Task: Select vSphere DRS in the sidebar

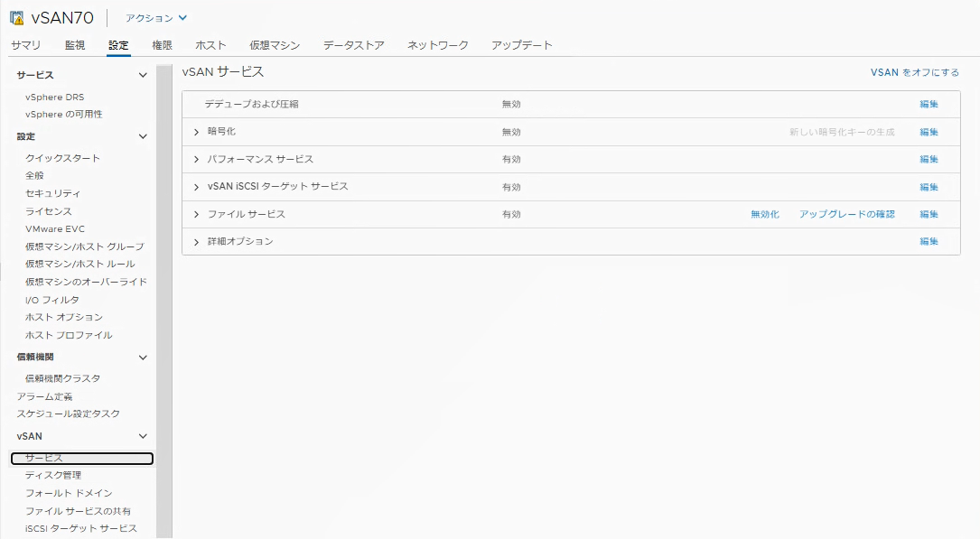Action: point(54,97)
